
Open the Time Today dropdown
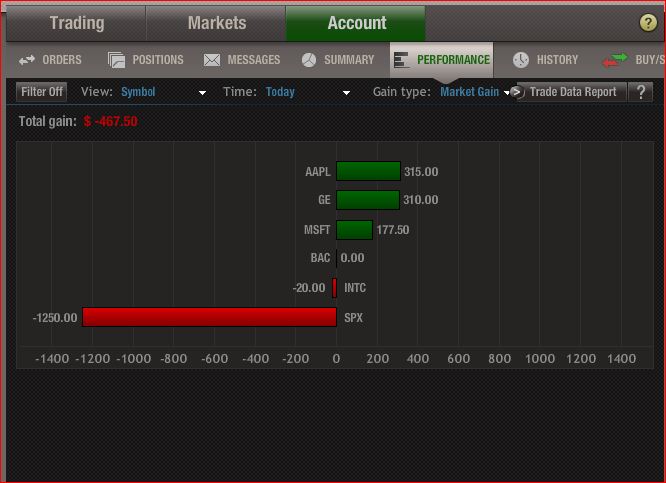pos(308,92)
